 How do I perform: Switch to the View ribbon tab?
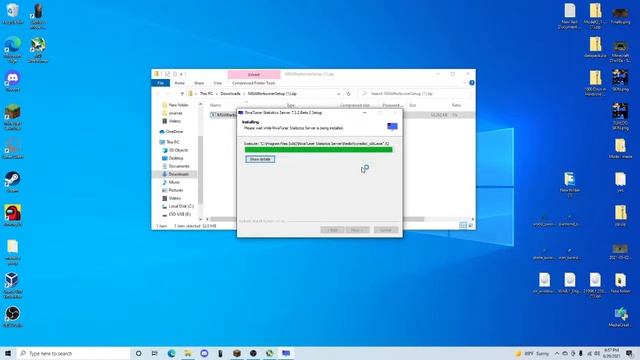(x=218, y=83)
